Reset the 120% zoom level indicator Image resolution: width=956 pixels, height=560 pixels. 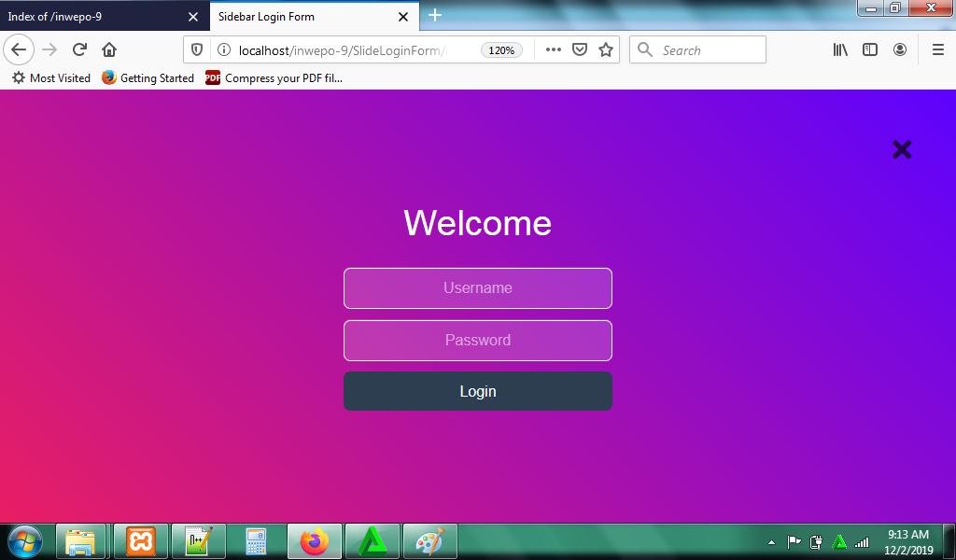[501, 50]
